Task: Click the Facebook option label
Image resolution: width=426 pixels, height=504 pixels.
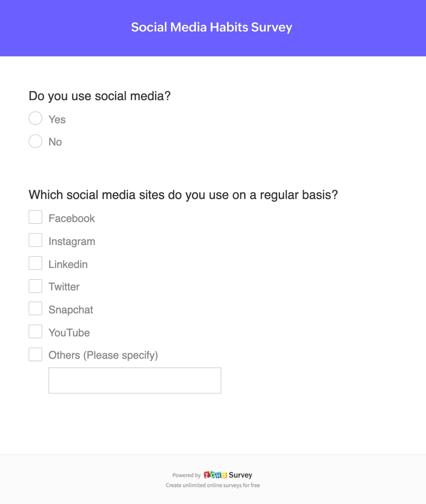Action: (x=72, y=218)
